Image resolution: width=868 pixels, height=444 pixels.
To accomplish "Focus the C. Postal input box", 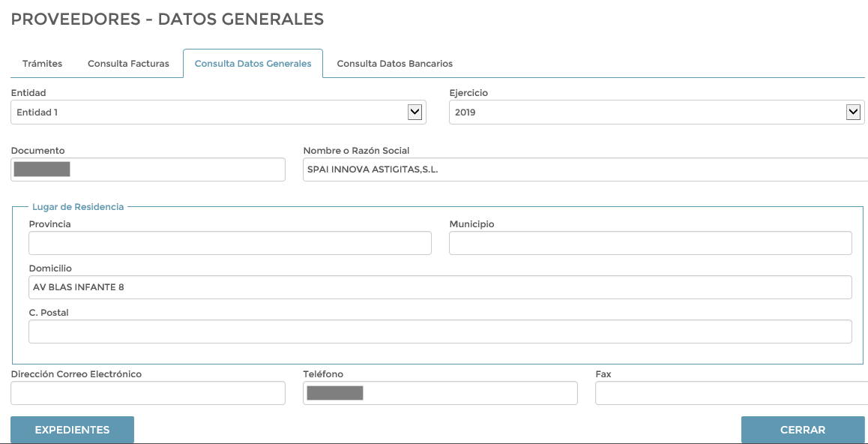I will (439, 331).
